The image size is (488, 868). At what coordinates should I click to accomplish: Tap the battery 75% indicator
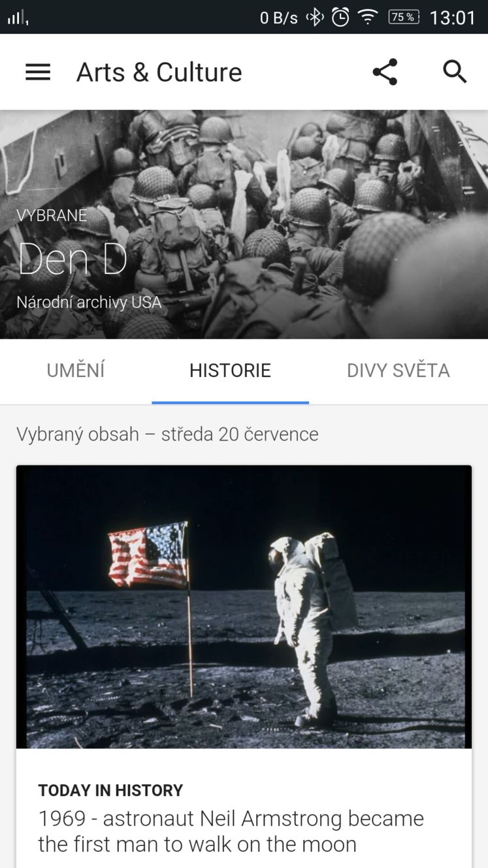404,17
